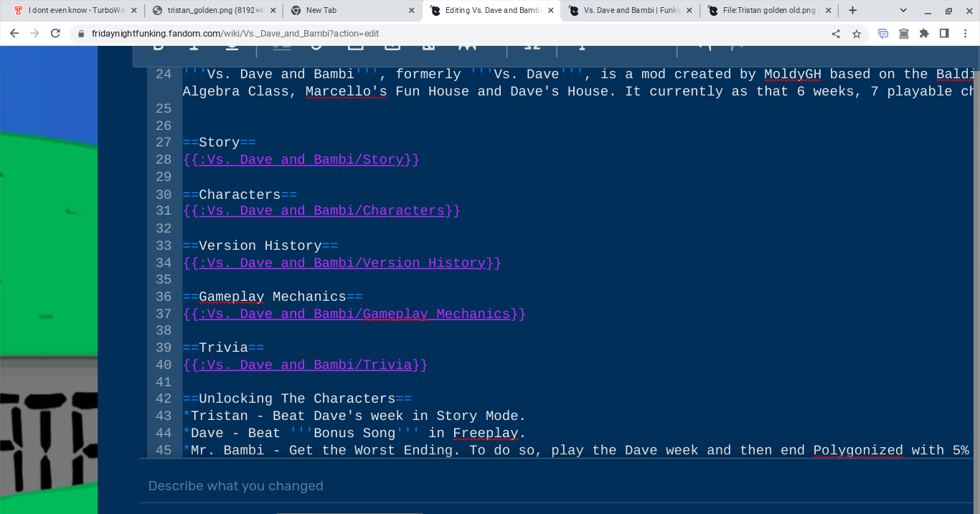Click the "{{:Vs. Dave and Bambi/Trivia}}" template line

coord(305,365)
